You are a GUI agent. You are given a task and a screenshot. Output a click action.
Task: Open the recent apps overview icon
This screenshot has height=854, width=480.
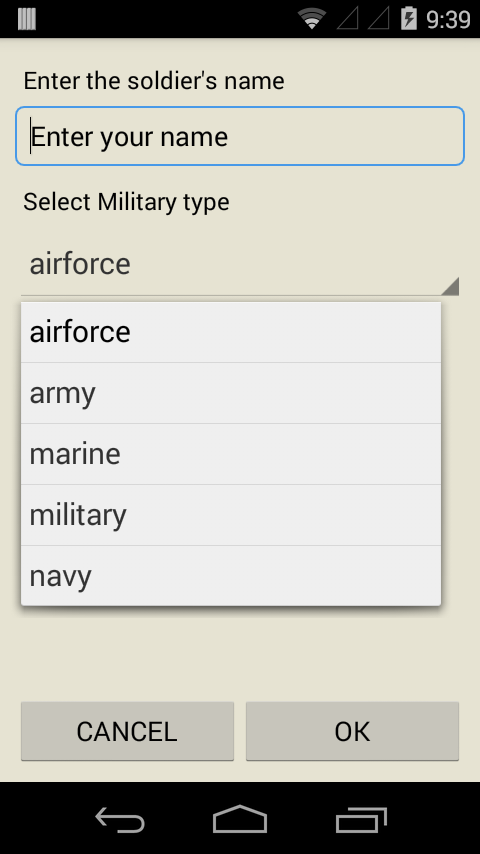[x=361, y=820]
